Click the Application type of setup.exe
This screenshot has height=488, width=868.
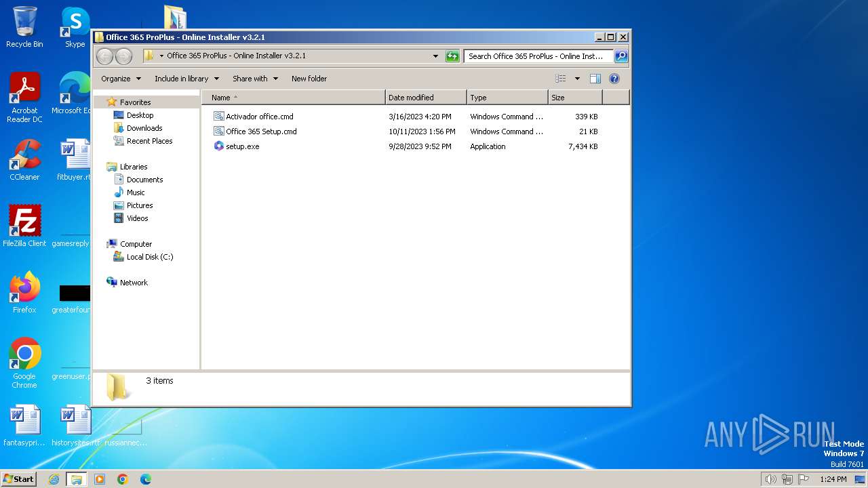488,146
